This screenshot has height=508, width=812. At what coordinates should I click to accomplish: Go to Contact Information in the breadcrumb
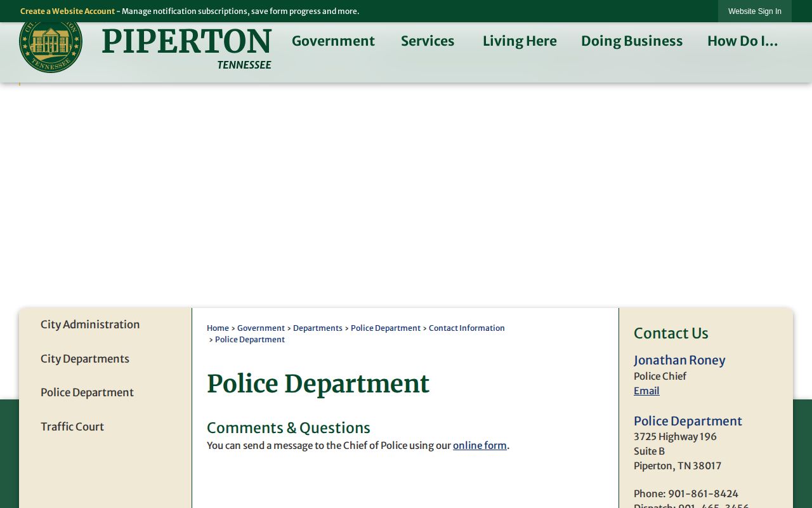click(x=467, y=328)
